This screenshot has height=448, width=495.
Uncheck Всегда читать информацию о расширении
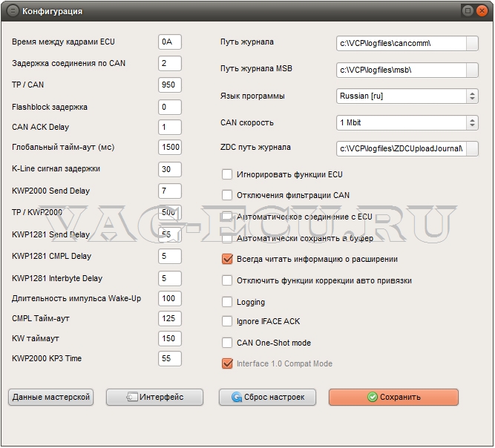(x=228, y=260)
